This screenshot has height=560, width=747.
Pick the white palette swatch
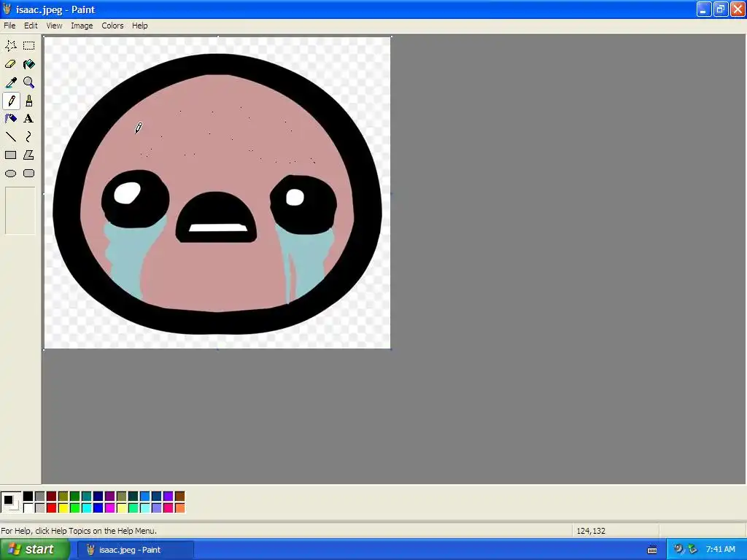point(28,508)
